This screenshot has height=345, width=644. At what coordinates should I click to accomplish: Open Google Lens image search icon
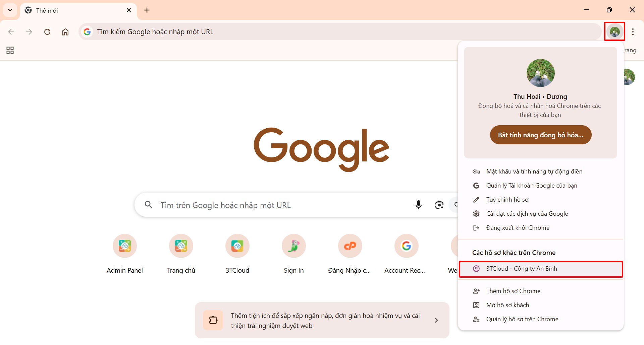(439, 205)
